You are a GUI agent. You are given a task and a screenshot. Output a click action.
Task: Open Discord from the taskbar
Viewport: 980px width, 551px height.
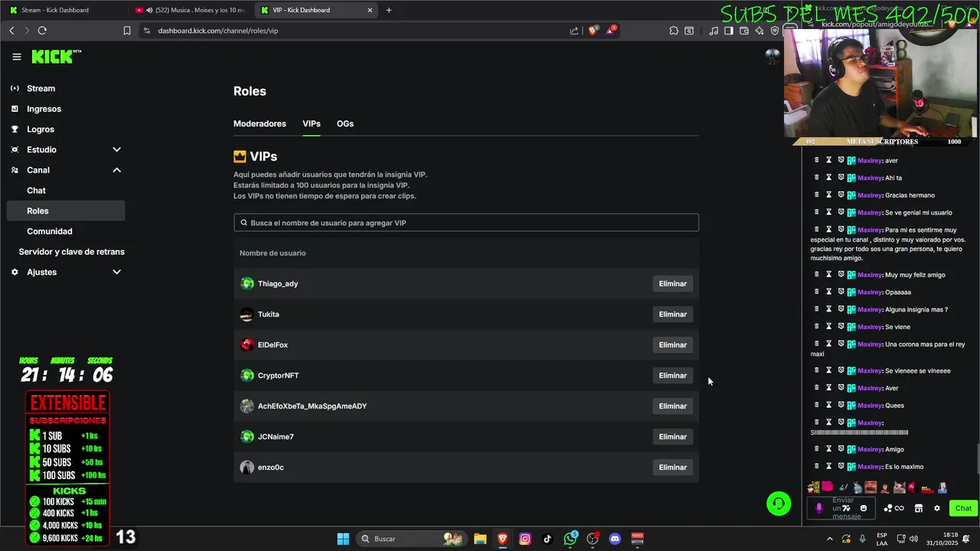(615, 539)
